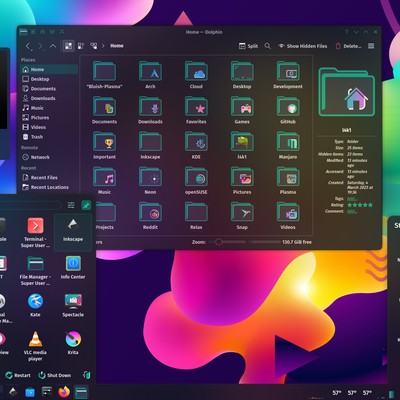Click breadcrumb chevron before Home
Viewport: 400px width, 400px height.
coord(103,46)
